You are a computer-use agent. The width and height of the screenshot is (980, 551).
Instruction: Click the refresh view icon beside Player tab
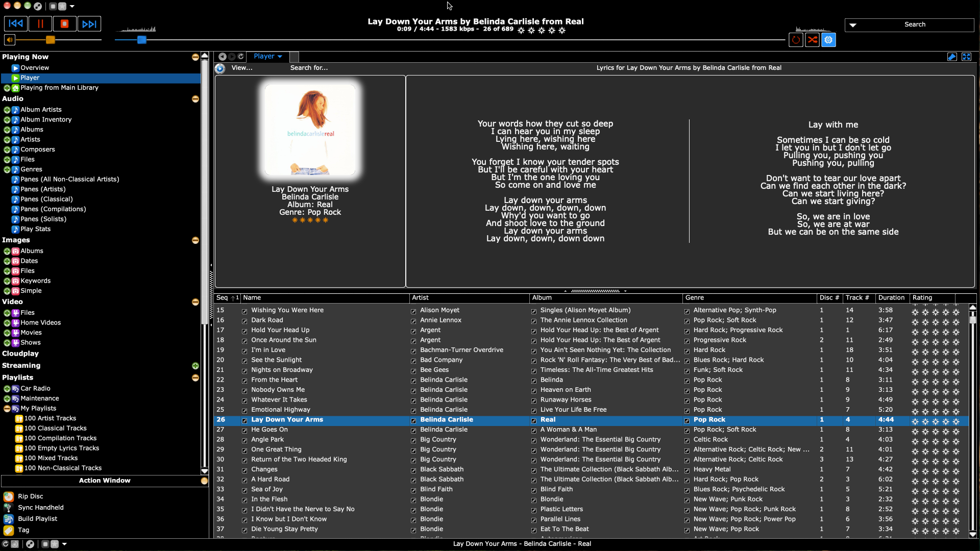pyautogui.click(x=241, y=57)
